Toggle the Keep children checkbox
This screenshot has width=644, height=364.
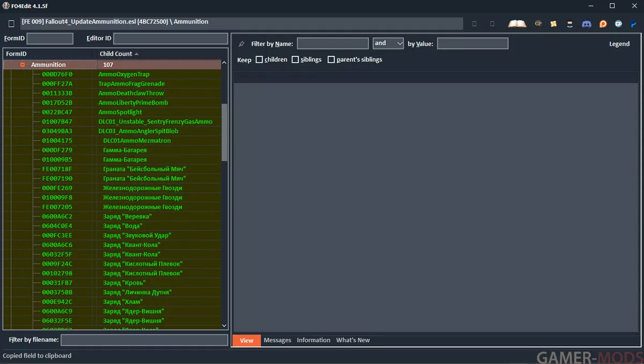259,60
